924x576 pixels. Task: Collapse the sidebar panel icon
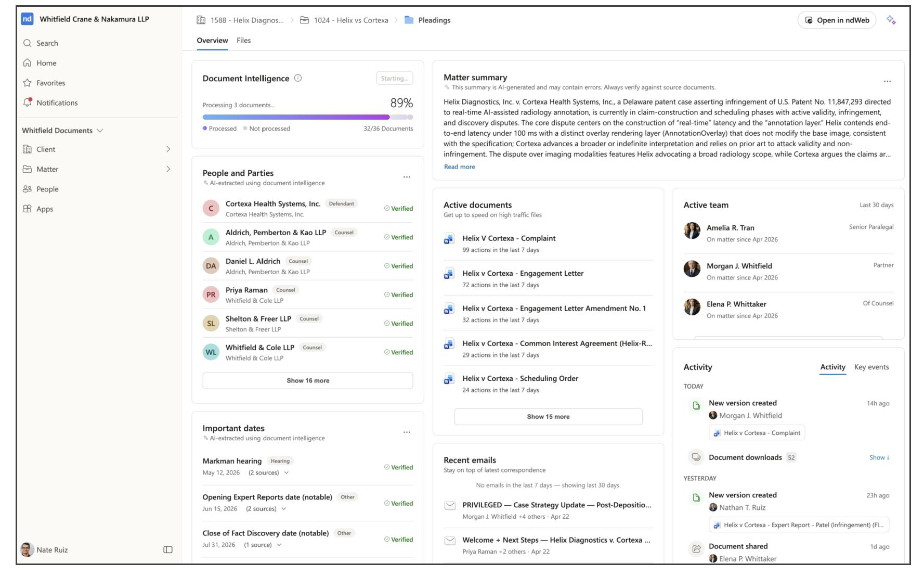point(168,549)
